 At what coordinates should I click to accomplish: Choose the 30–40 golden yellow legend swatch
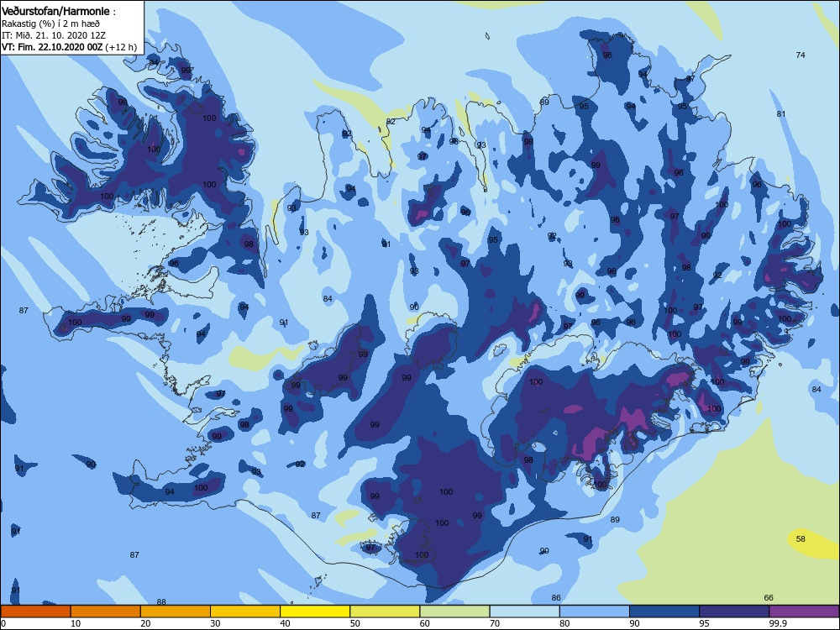click(245, 612)
